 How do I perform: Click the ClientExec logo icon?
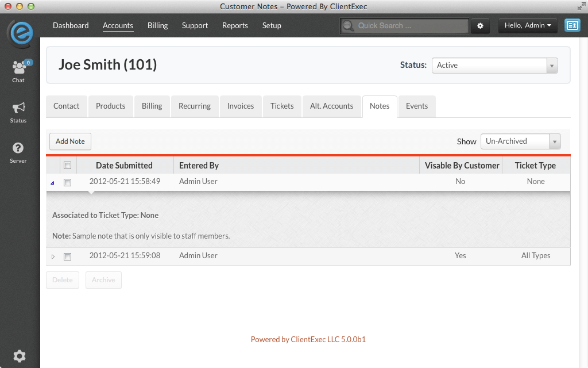20,33
